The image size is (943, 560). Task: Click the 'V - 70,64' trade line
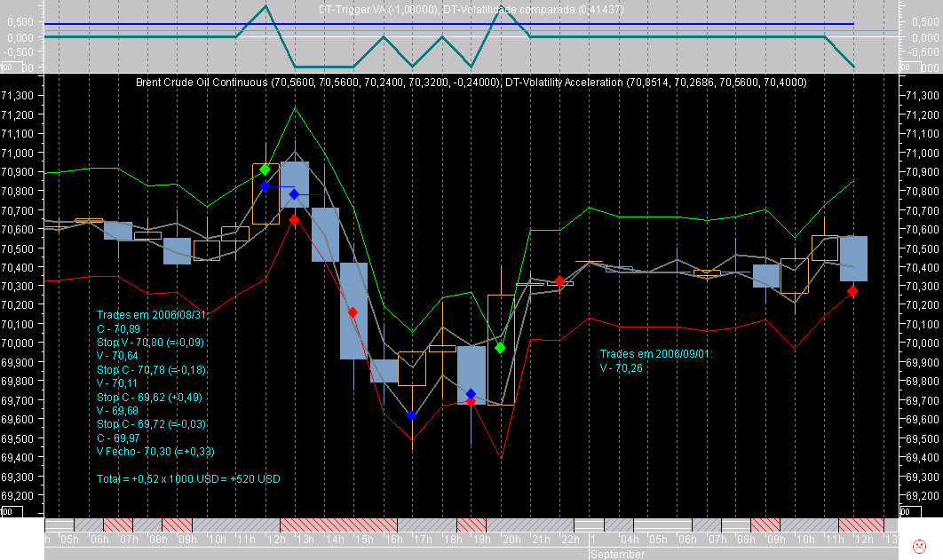coord(117,356)
